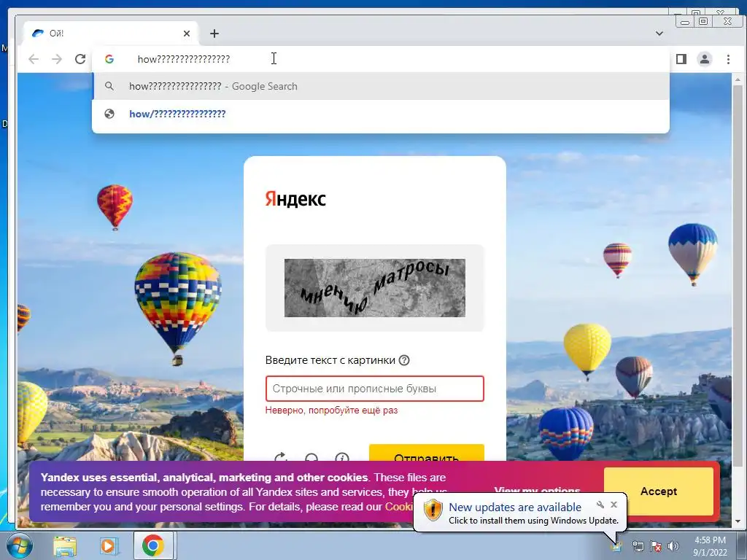Click the Яндекс logo

point(295,198)
